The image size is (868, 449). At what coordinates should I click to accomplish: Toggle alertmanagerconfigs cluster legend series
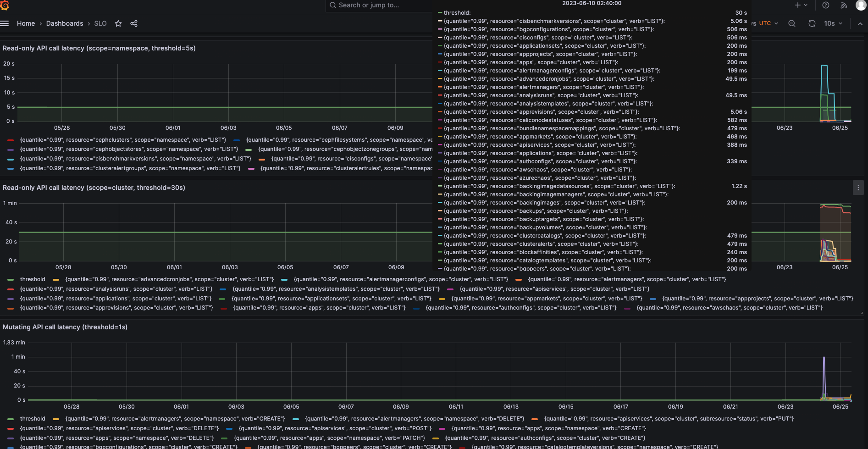[401, 279]
